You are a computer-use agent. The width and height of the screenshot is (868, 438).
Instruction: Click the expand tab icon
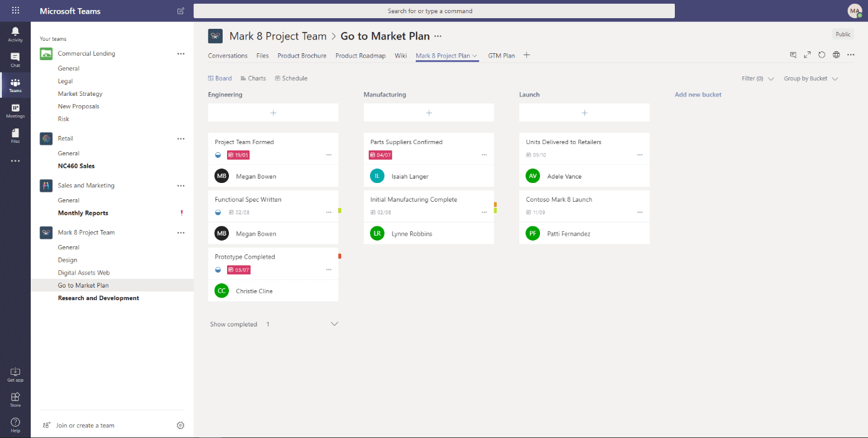pos(807,55)
